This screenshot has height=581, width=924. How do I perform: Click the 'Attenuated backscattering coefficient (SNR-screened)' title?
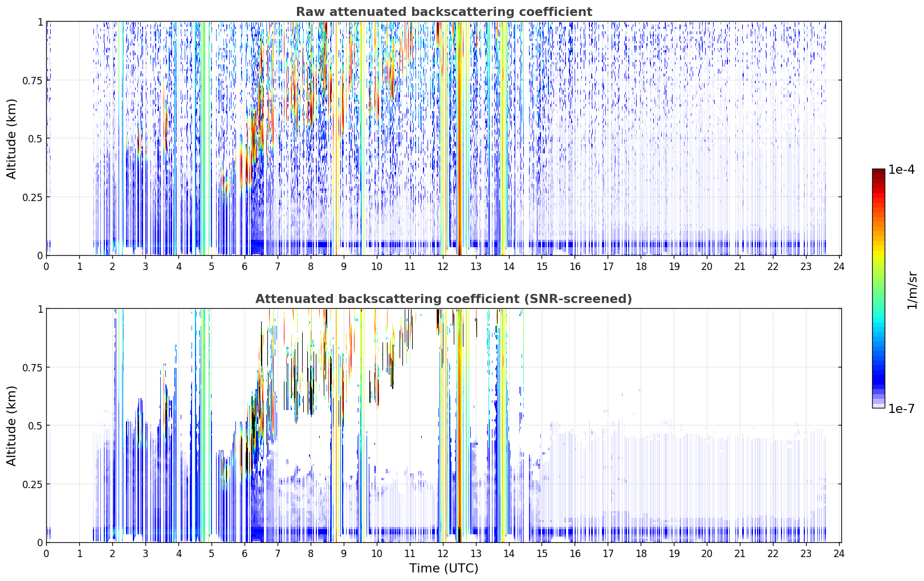[x=443, y=299]
